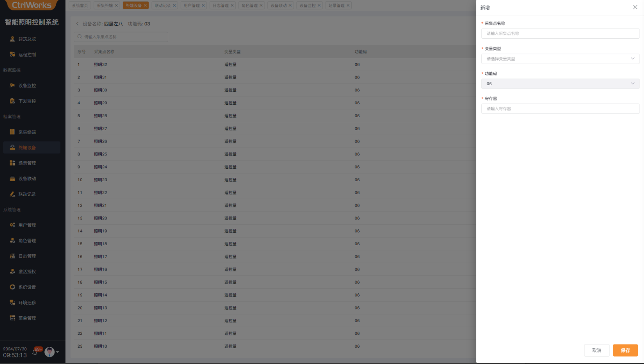The image size is (644, 364).
Task: Click the 建筑总览 sidebar icon
Action: (x=12, y=39)
